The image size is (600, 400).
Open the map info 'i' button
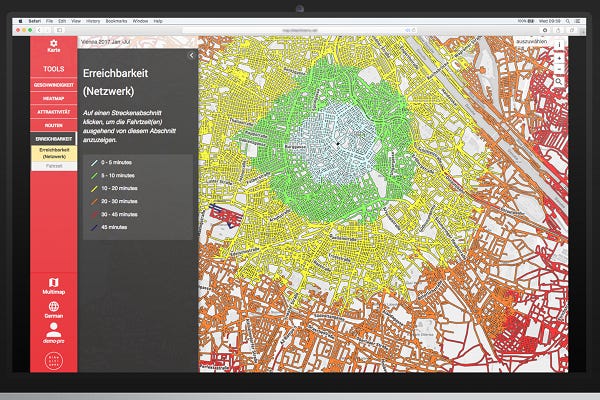[x=559, y=45]
